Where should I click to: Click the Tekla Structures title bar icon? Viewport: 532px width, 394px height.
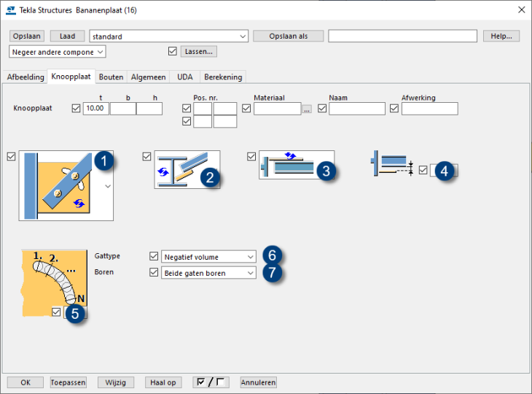pos(10,10)
